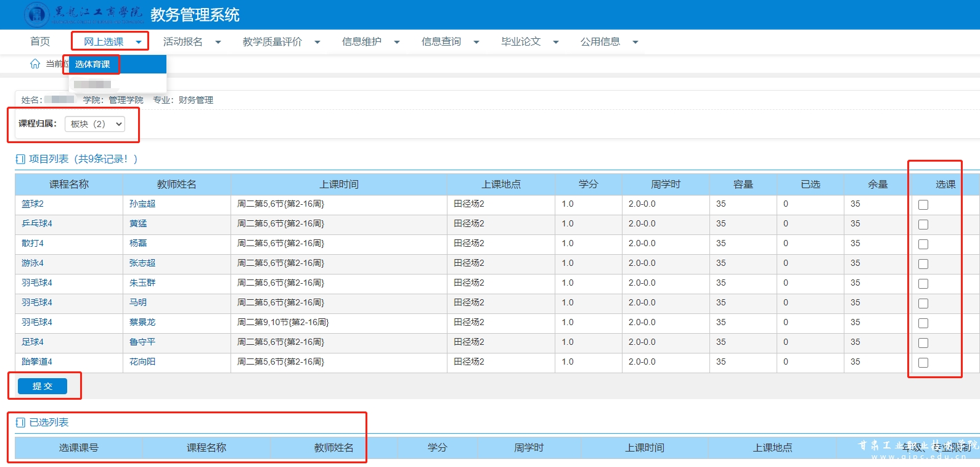
Task: Open the 公用信息 menu
Action: coord(600,41)
